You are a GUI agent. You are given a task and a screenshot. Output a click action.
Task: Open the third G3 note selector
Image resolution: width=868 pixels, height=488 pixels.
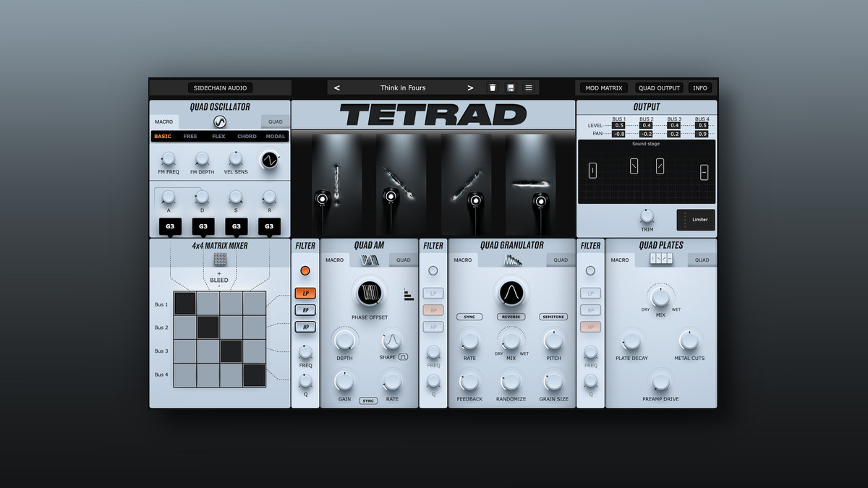point(237,226)
